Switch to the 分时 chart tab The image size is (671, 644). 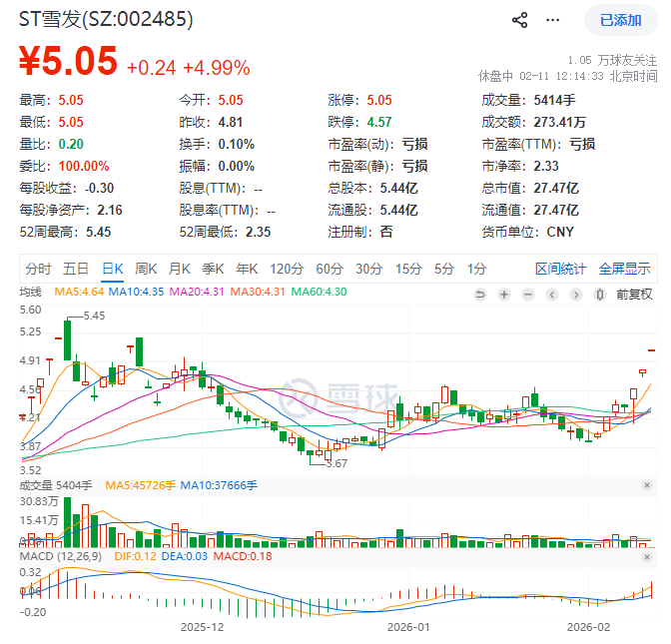pos(38,269)
